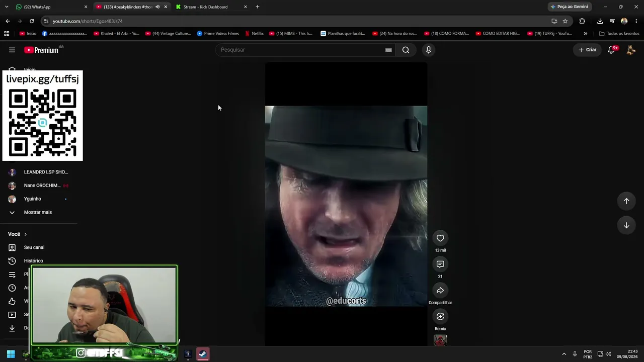This screenshot has width=644, height=362.
Task: Click the address bar URL
Action: pos(88,21)
